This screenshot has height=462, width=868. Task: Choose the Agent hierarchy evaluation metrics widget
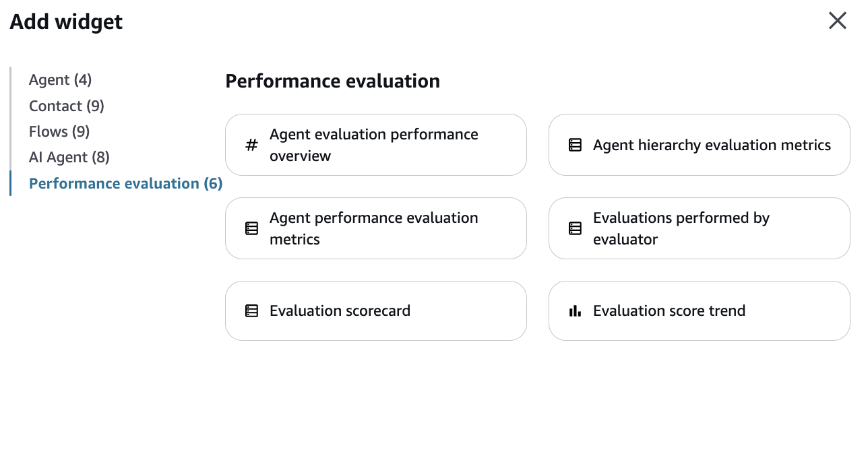(x=699, y=145)
